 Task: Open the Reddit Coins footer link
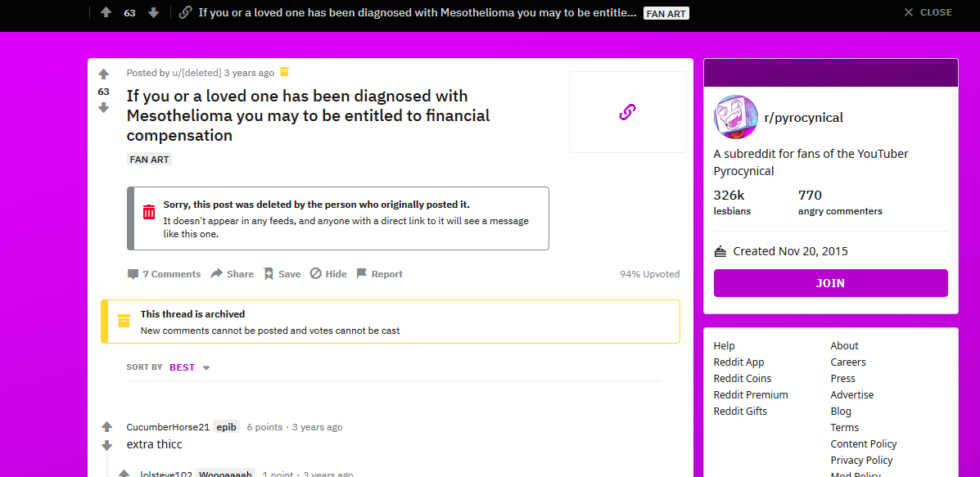(x=743, y=378)
